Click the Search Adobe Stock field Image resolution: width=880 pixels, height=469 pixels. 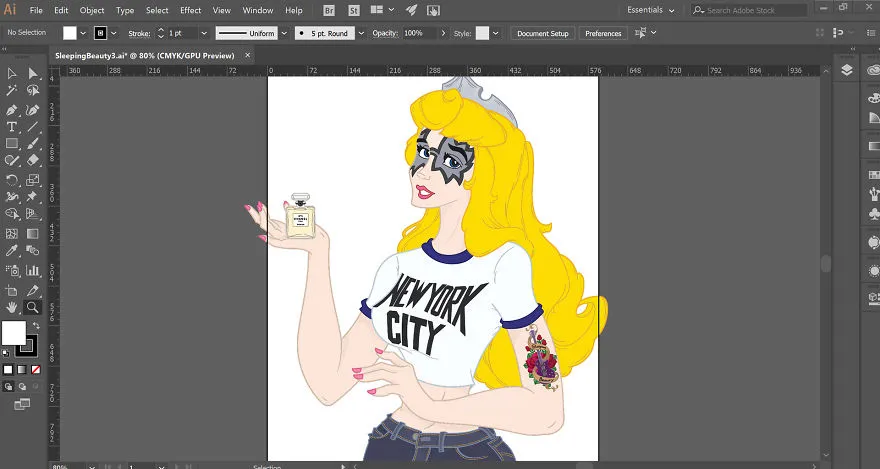(749, 10)
